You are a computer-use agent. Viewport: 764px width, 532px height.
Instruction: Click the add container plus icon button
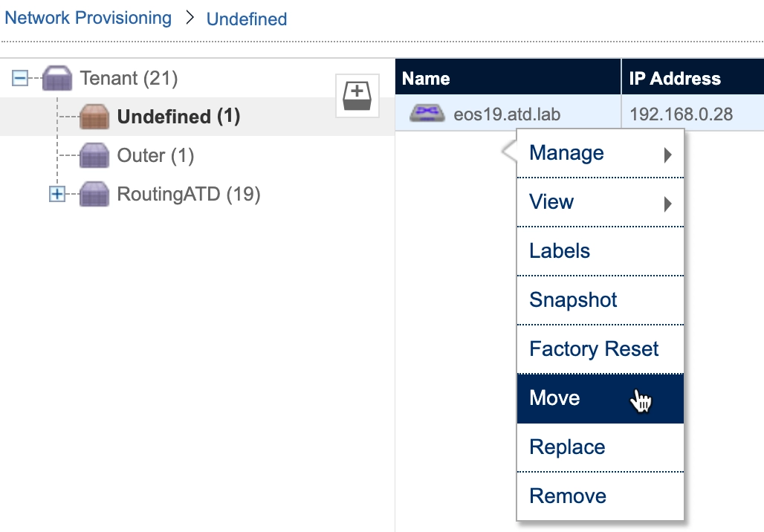point(357,95)
